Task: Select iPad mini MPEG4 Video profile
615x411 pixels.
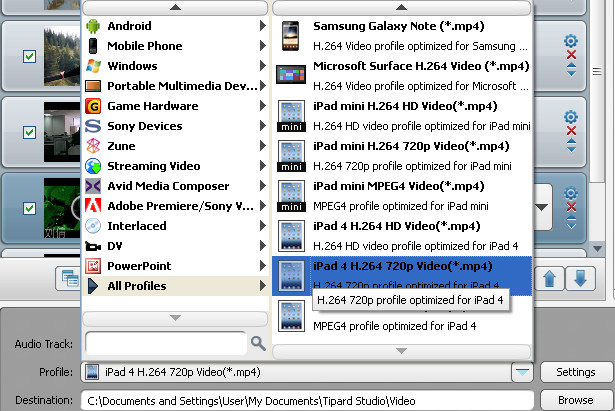Action: (402, 196)
